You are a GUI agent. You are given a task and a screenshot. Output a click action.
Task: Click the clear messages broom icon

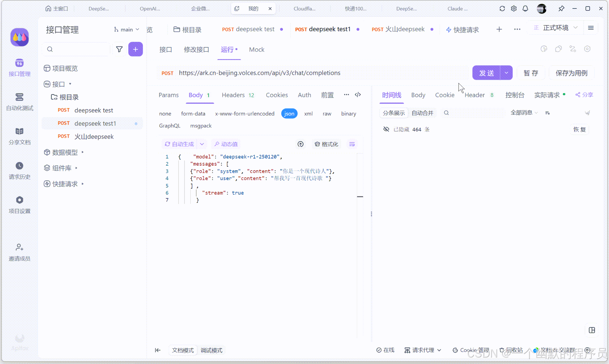pyautogui.click(x=587, y=113)
